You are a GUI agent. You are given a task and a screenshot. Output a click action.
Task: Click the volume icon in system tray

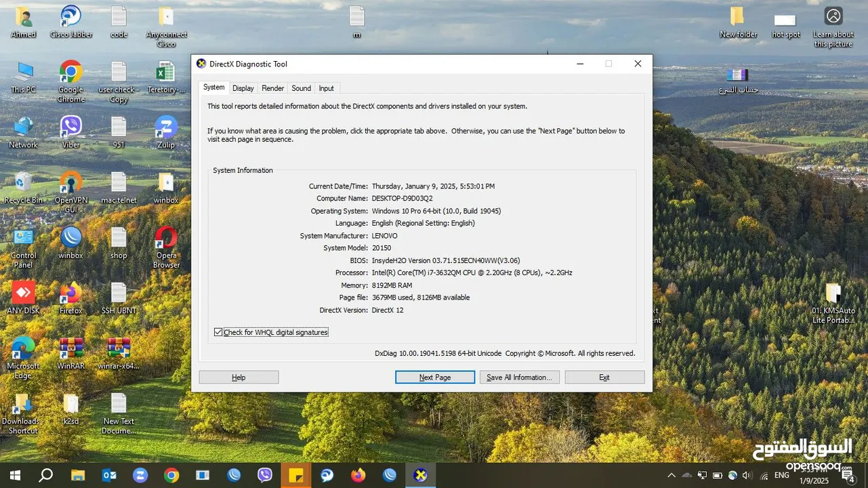point(747,475)
